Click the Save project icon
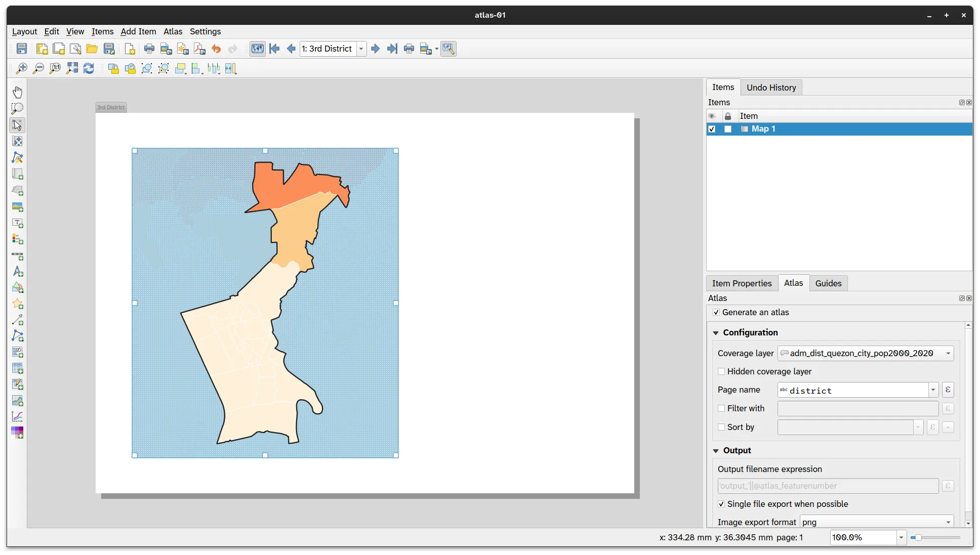 pyautogui.click(x=22, y=49)
